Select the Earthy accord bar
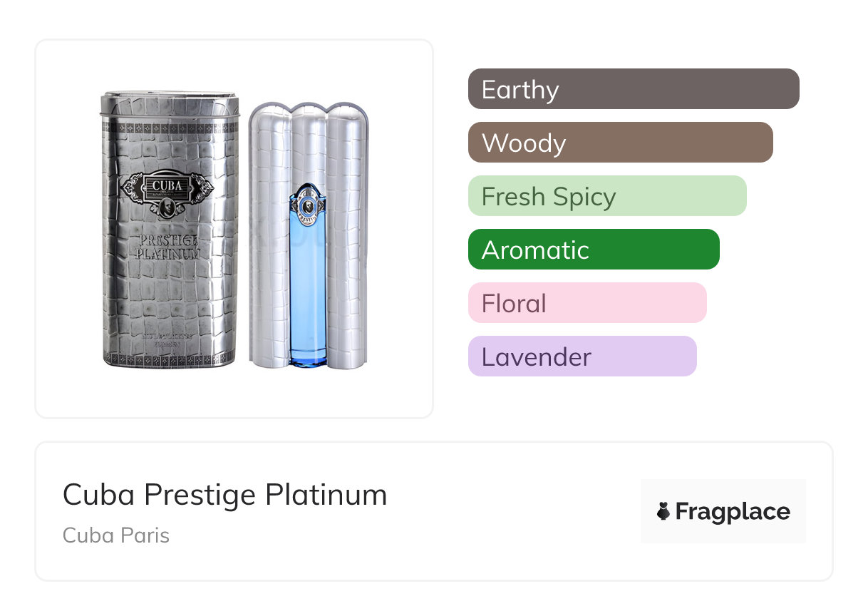The width and height of the screenshot is (868, 616). 634,89
